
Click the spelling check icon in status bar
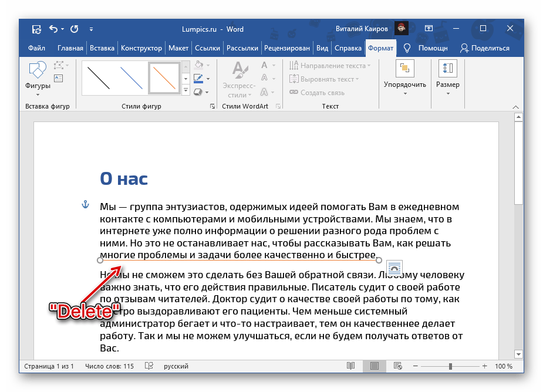coord(149,366)
